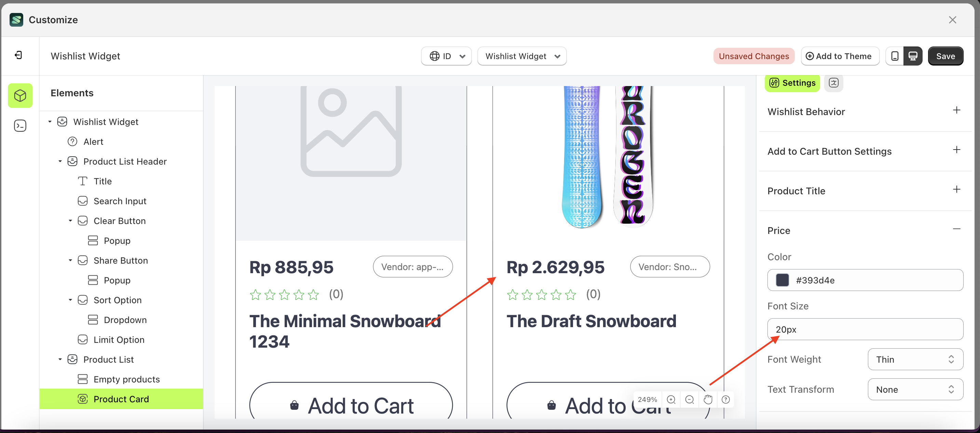Screen dimensions: 980x433
Task: Click the Add to Theme button
Action: pos(840,56)
